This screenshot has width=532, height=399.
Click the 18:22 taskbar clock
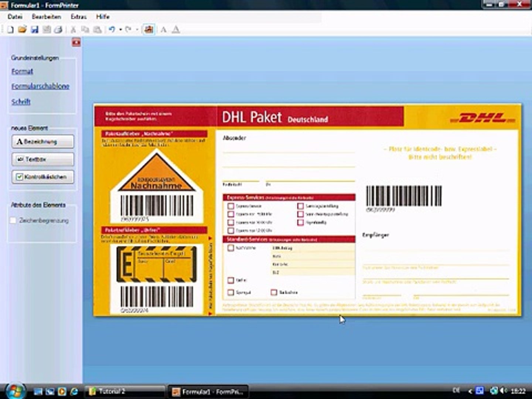pyautogui.click(x=518, y=391)
